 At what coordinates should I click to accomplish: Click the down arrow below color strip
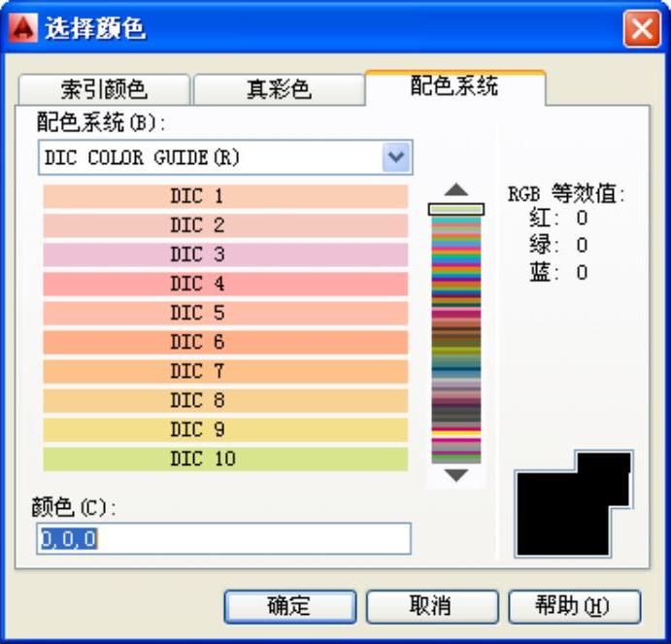tap(456, 475)
